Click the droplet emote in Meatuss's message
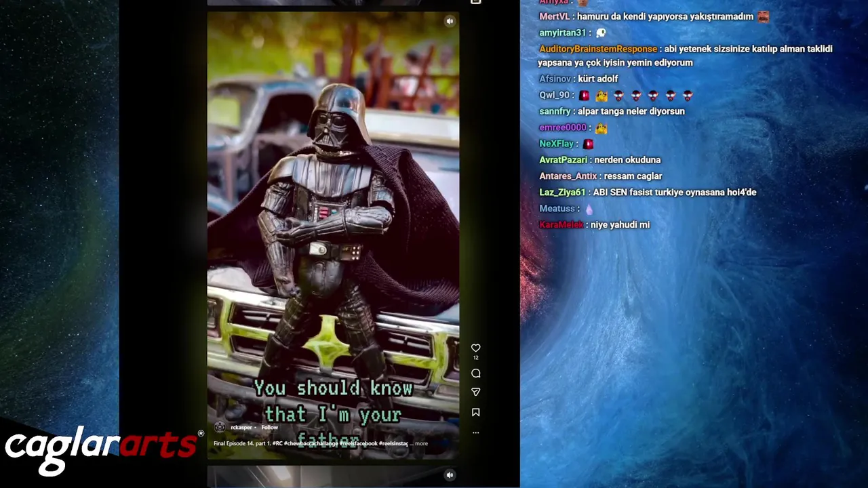 (589, 209)
